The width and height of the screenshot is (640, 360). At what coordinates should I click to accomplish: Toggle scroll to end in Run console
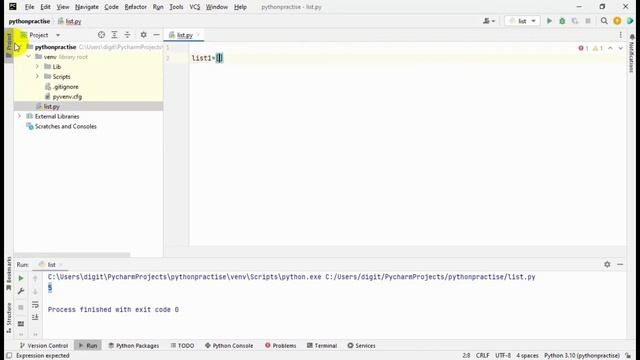click(35, 317)
